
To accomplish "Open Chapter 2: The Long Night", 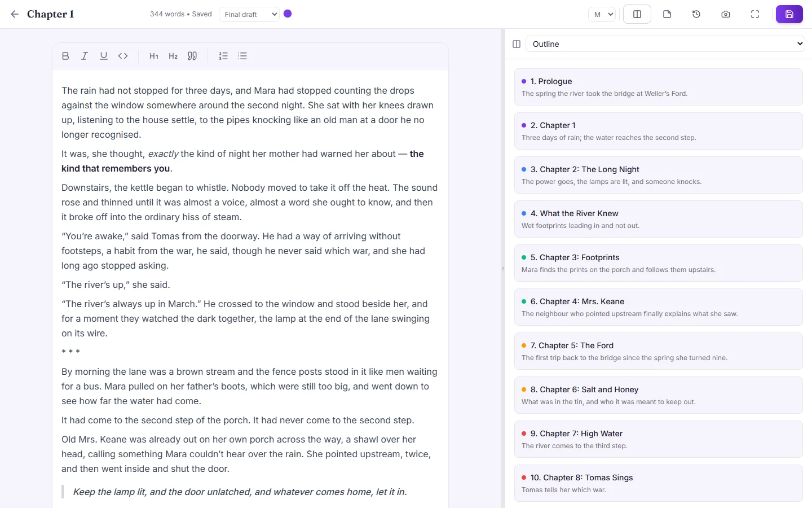I will pos(659,175).
